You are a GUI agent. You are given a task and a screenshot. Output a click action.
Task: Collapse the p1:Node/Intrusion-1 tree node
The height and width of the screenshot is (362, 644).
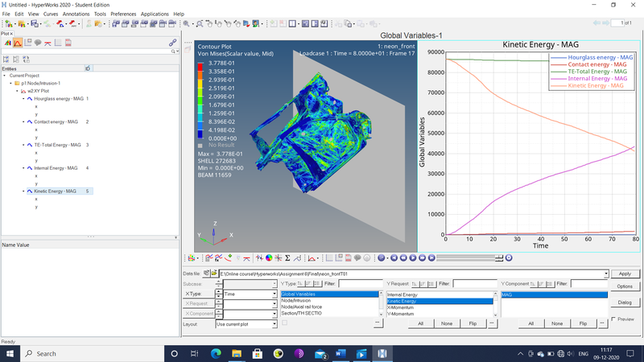(x=10, y=83)
